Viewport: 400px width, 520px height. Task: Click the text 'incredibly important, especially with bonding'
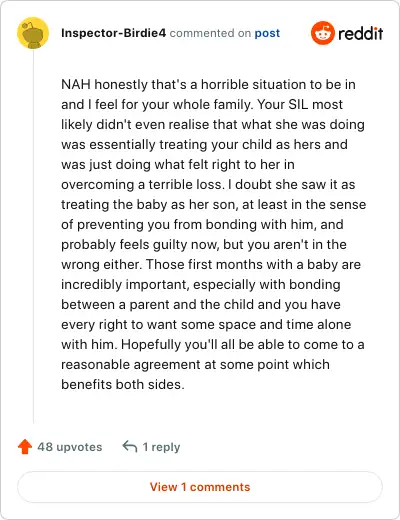click(x=201, y=284)
